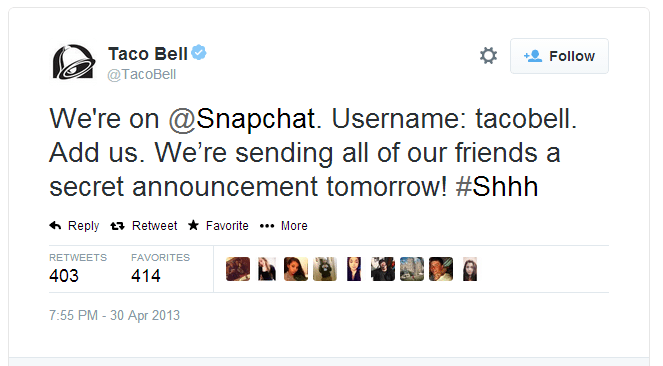Click the Retweet arrows icon

tap(117, 226)
